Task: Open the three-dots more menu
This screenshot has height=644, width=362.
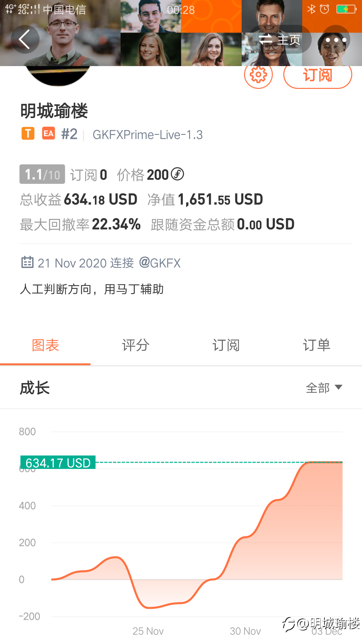Action: pos(336,40)
